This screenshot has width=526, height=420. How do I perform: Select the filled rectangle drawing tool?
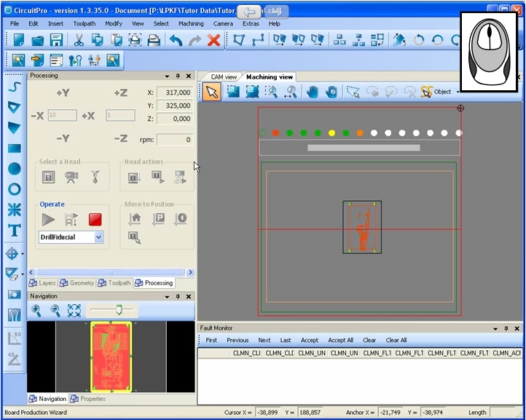pyautogui.click(x=14, y=148)
